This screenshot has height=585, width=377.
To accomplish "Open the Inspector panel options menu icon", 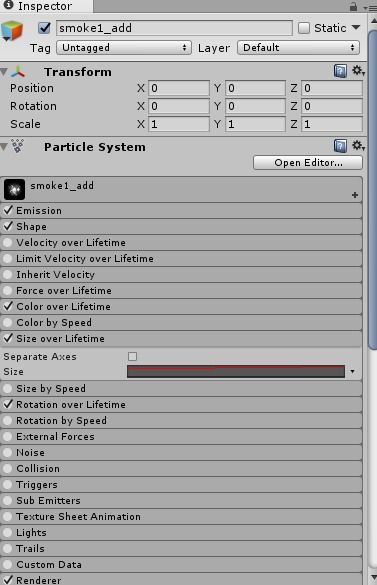I will (372, 8).
